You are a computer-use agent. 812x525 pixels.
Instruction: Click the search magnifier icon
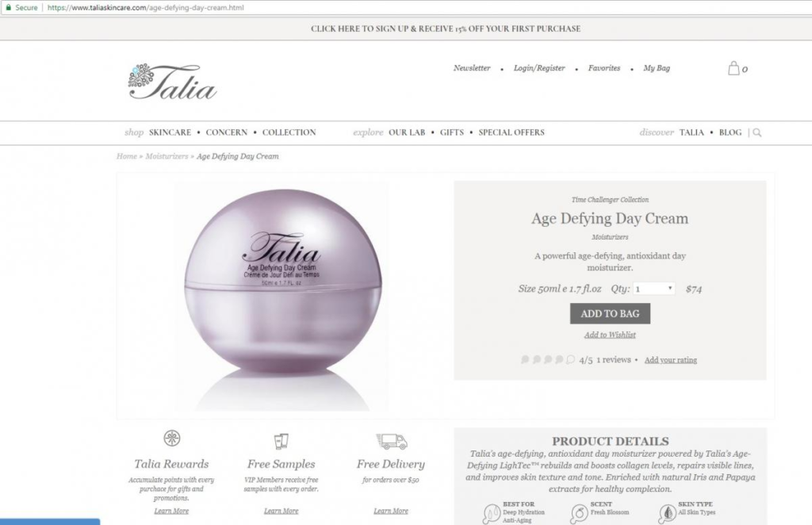click(757, 132)
